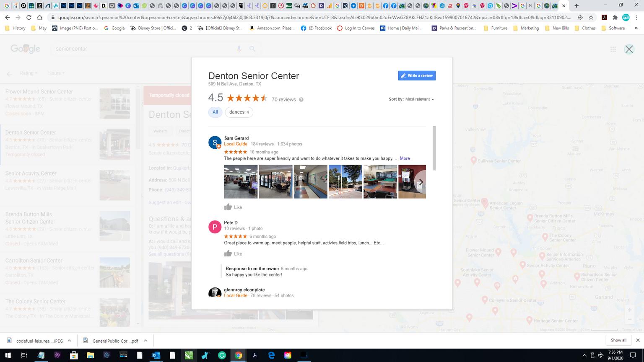Open the Chrome extensions puzzle menu

(615, 18)
